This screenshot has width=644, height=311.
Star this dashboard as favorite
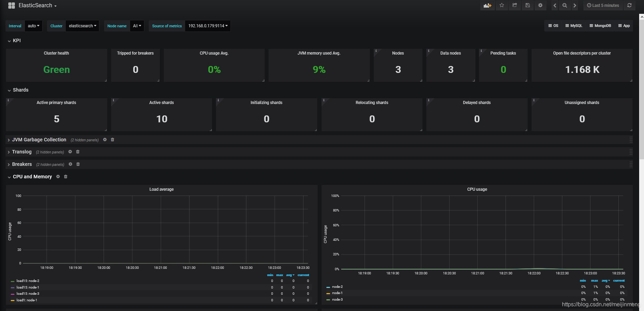(x=502, y=6)
